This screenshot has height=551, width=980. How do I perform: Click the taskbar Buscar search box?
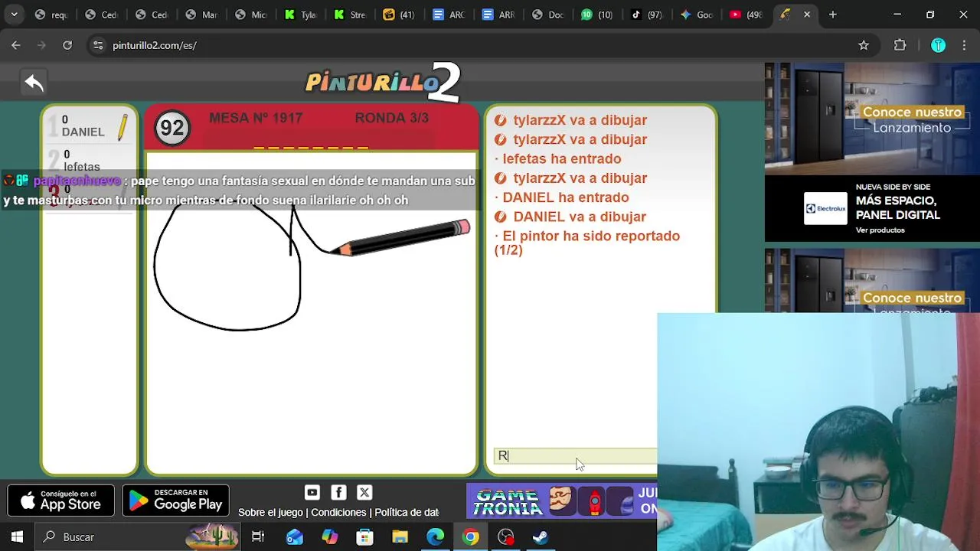pos(138,536)
